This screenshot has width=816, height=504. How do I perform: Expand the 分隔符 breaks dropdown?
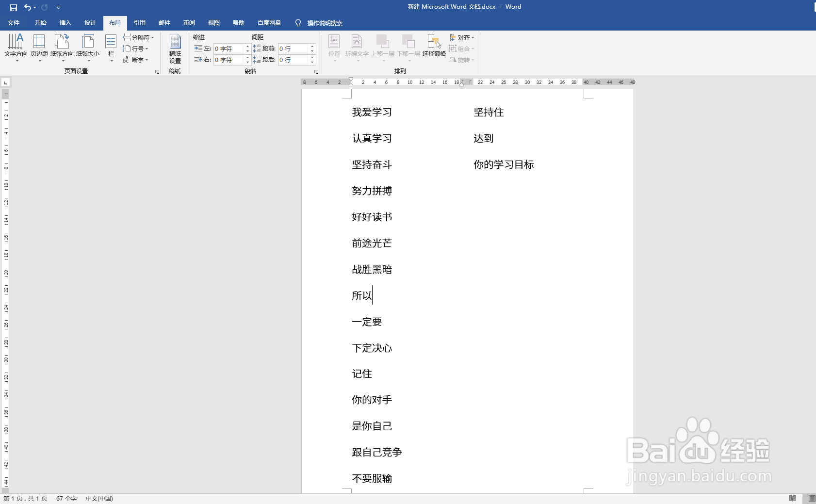138,37
